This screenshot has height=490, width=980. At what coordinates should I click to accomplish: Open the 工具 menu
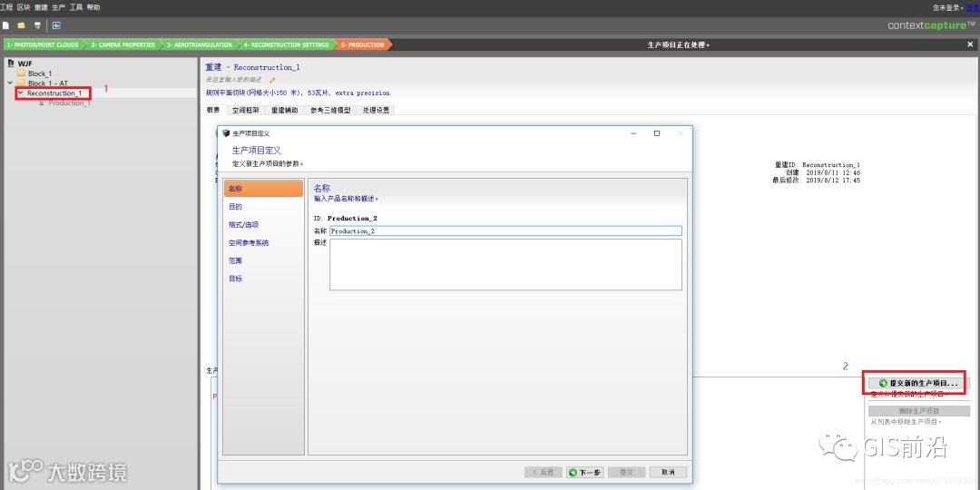pyautogui.click(x=75, y=7)
